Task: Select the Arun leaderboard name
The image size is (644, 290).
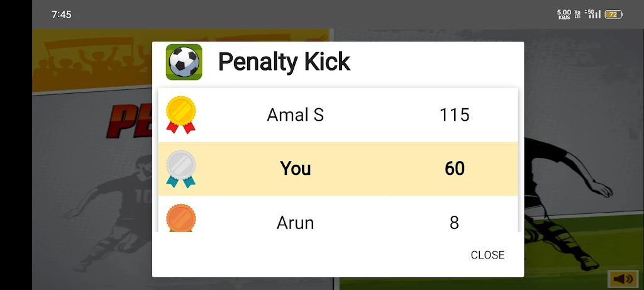Action: [x=295, y=223]
